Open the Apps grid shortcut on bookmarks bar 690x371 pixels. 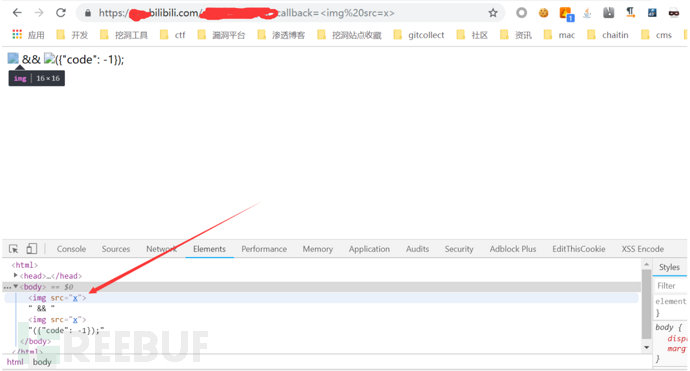point(17,34)
